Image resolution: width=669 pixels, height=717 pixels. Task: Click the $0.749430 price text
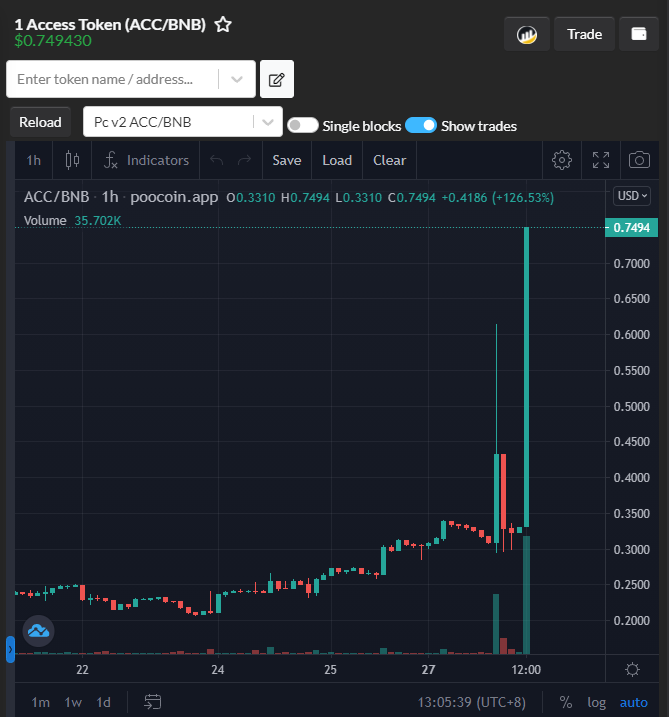(x=53, y=41)
